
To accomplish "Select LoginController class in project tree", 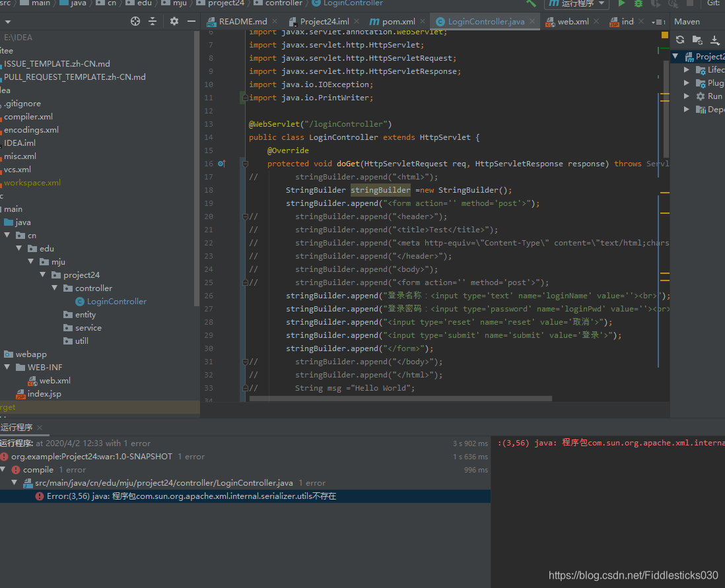I will click(x=111, y=302).
